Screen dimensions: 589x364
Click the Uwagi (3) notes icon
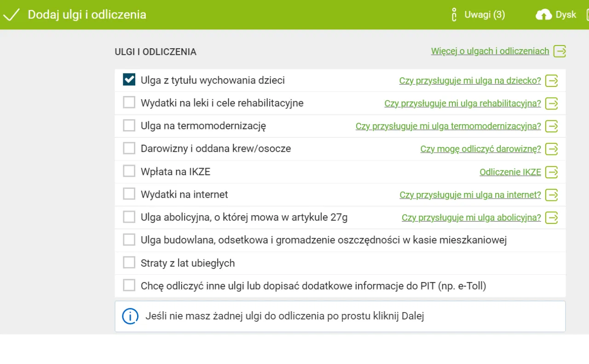pos(453,14)
